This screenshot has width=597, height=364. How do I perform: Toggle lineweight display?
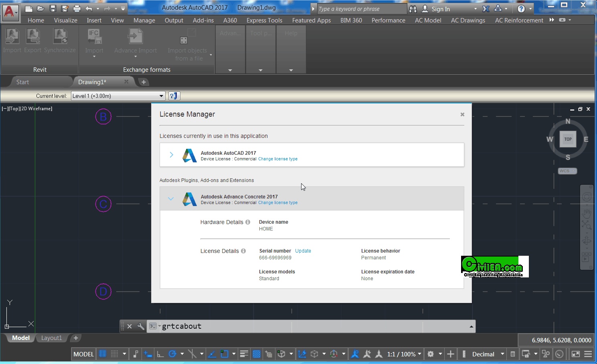tap(244, 354)
